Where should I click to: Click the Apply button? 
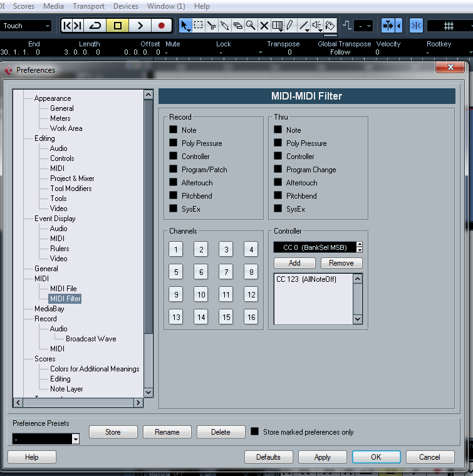tap(323, 457)
